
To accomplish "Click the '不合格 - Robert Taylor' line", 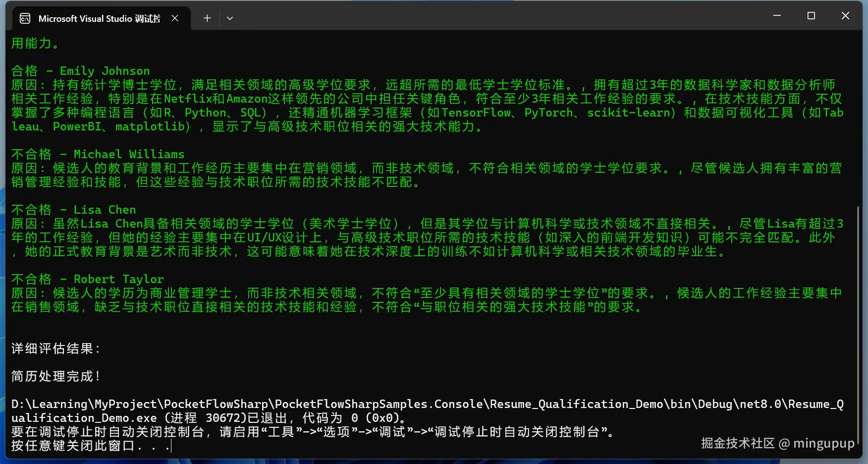I will pyautogui.click(x=87, y=279).
